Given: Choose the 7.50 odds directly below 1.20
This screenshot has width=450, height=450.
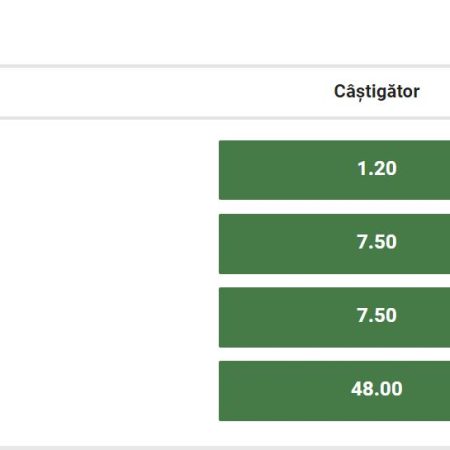Looking at the screenshot, I should pos(334,244).
